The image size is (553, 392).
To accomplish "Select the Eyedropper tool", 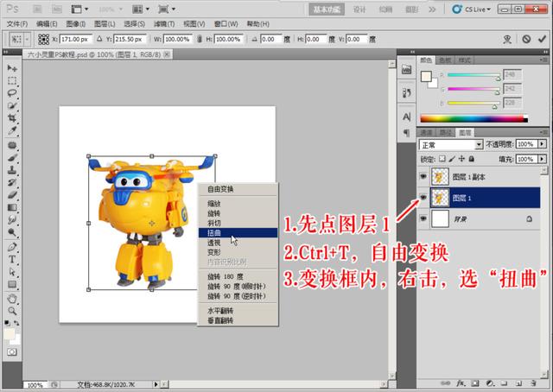I will 12,130.
